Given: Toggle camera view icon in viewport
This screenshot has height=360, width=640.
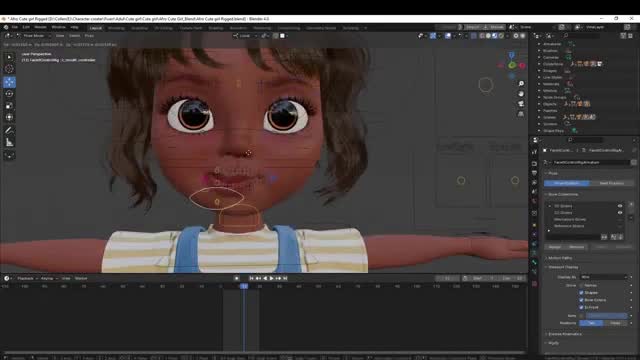Looking at the screenshot, I should tap(521, 104).
